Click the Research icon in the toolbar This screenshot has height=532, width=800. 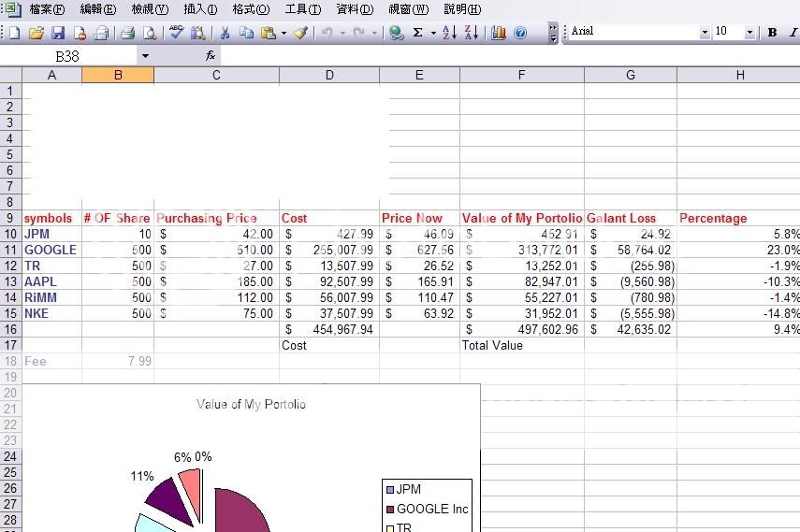point(198,33)
